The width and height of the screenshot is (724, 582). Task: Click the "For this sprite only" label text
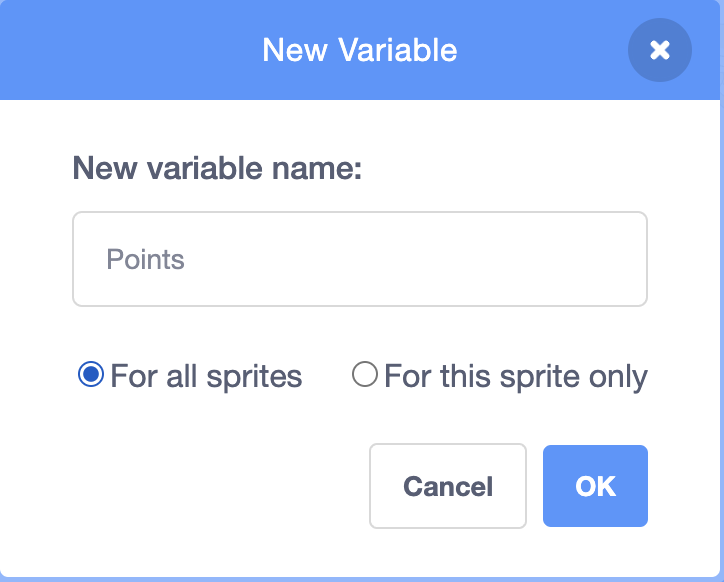pos(515,377)
